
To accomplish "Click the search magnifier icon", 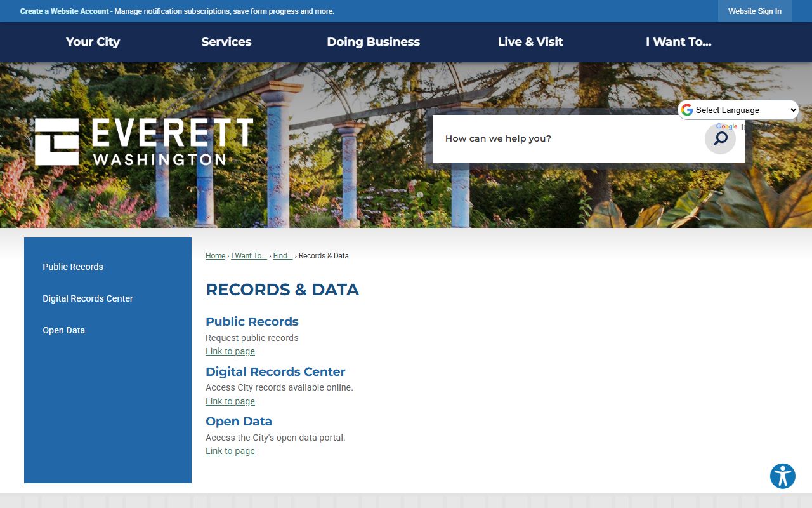I will (720, 138).
